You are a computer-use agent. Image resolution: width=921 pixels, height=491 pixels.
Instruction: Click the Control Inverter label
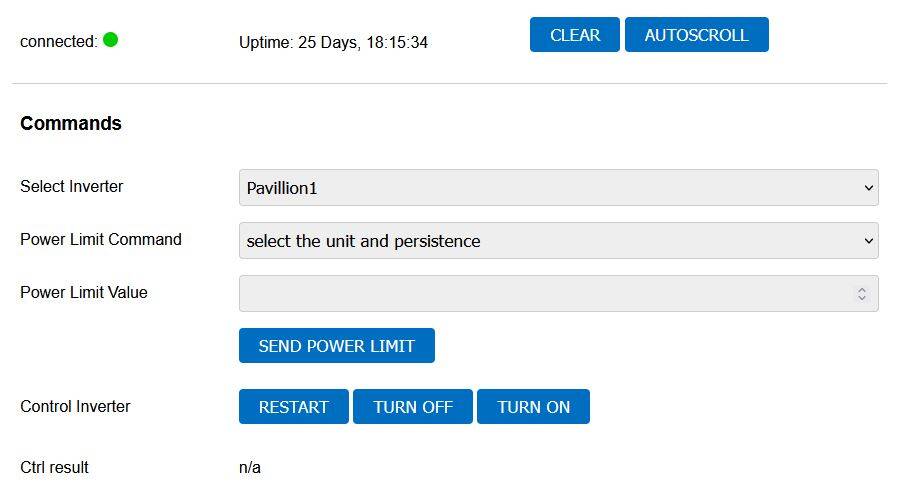(75, 406)
